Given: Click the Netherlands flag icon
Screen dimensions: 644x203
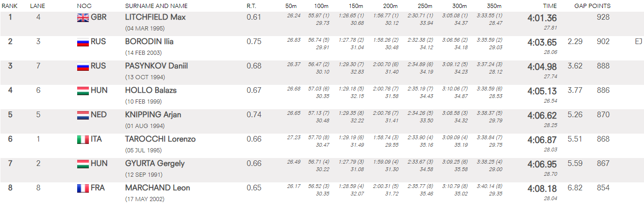Looking at the screenshot, I should [x=83, y=115].
